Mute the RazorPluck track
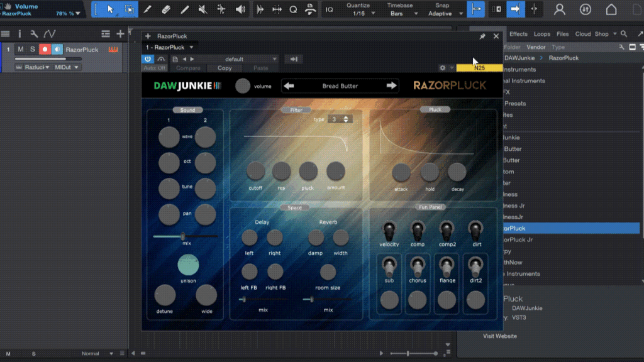Viewport: 644px width, 362px height. click(21, 50)
